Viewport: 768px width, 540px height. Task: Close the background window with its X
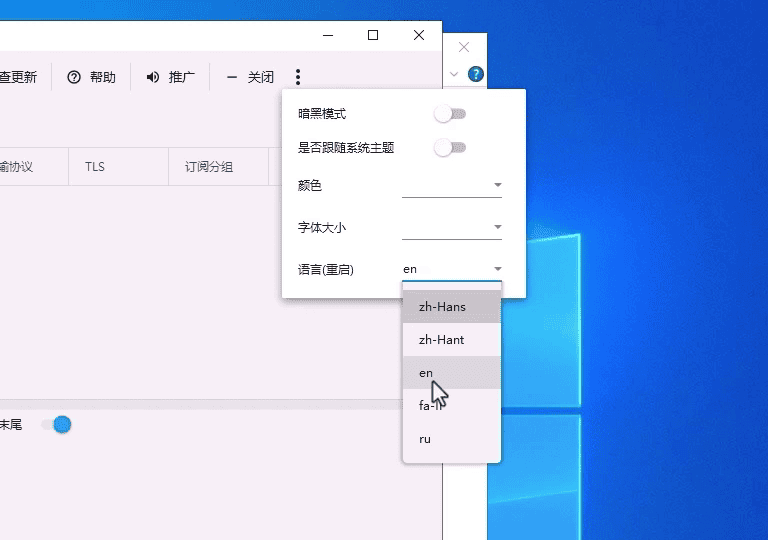click(x=464, y=47)
